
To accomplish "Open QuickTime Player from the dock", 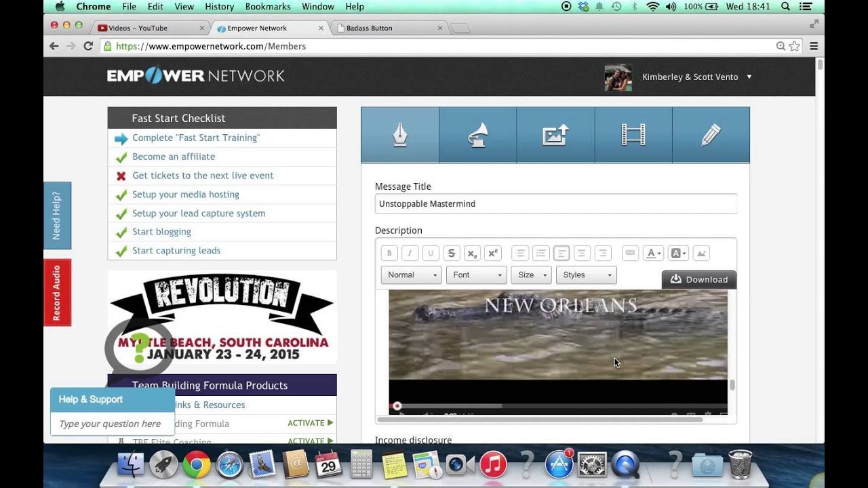I will (x=625, y=465).
